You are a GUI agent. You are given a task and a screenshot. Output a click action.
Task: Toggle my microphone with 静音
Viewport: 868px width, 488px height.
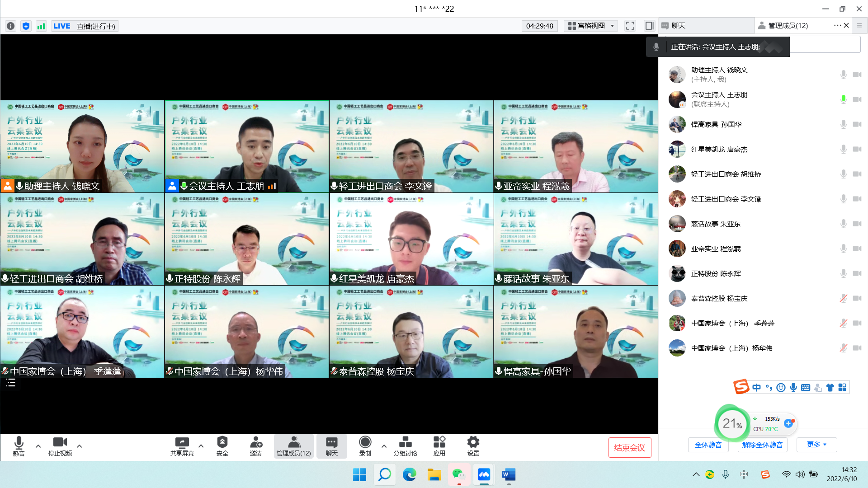pos(19,446)
